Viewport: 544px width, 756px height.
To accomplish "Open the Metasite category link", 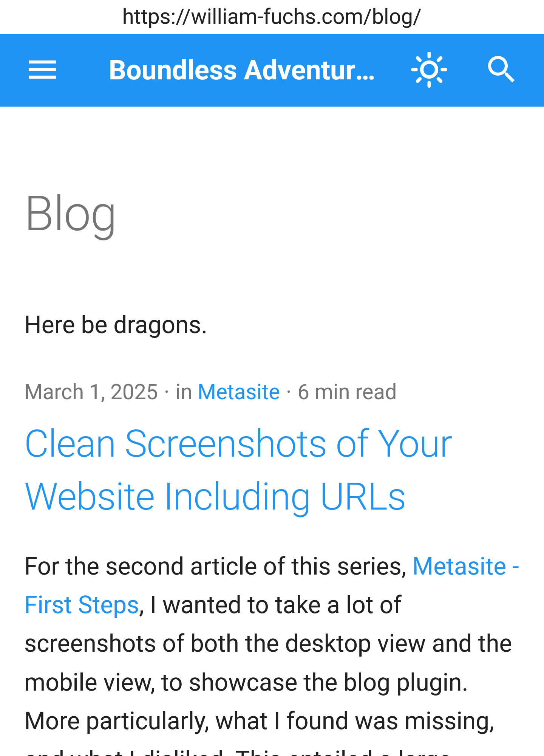I will (x=239, y=392).
